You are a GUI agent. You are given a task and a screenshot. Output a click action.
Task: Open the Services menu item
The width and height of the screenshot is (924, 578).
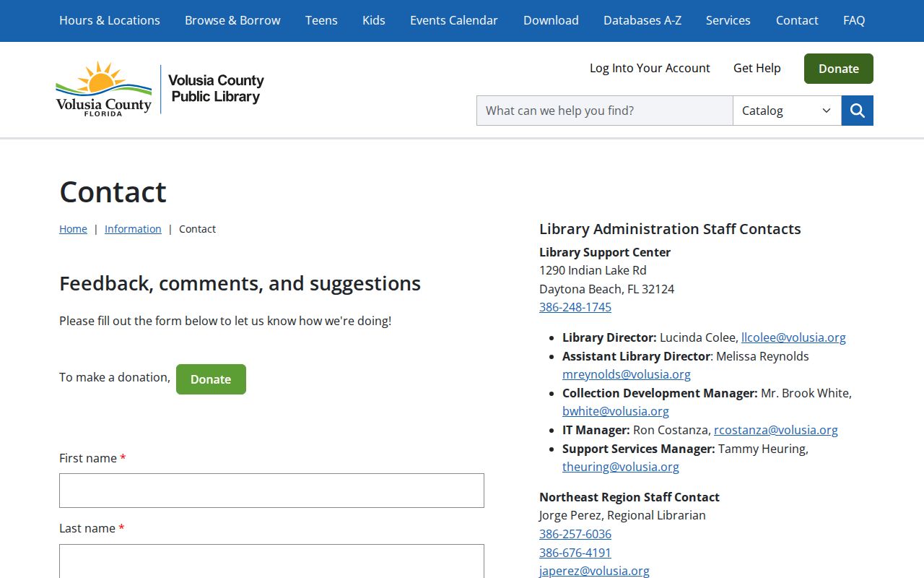tap(728, 20)
